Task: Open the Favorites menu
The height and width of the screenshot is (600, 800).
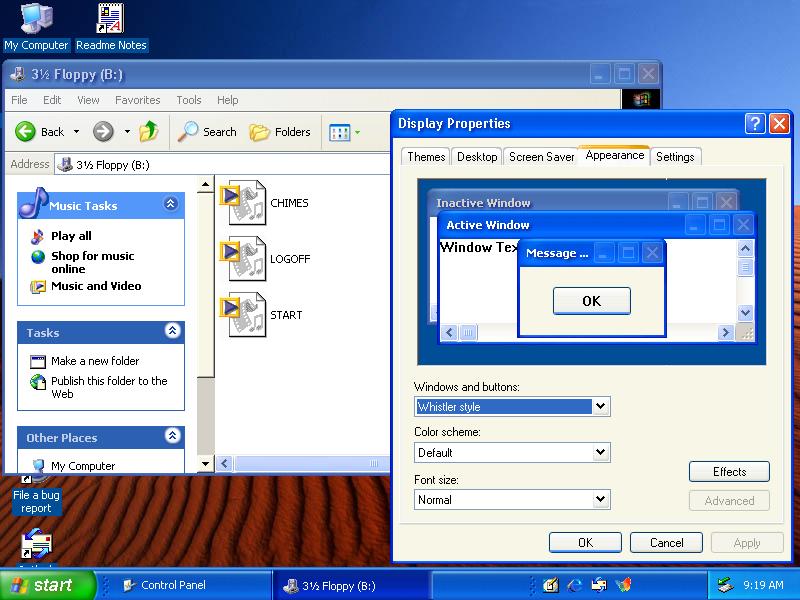Action: pos(138,100)
